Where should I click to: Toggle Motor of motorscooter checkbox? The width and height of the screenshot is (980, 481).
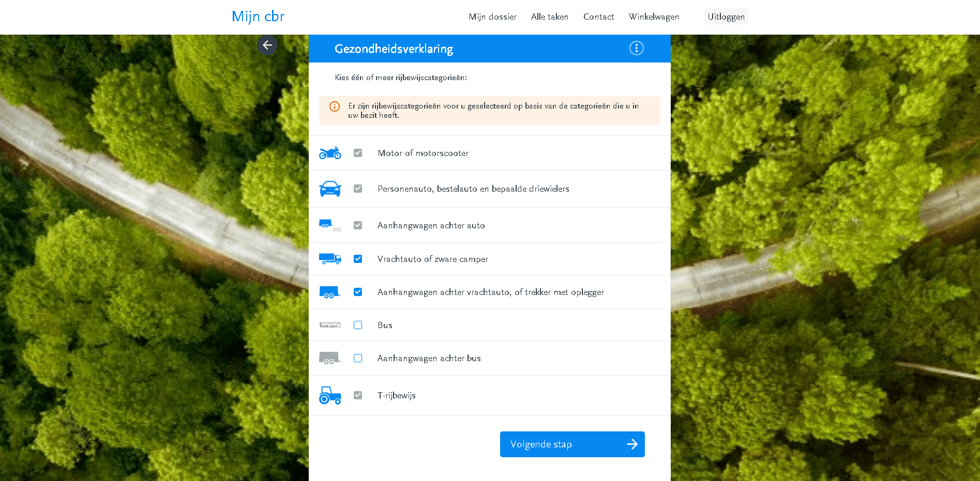tap(358, 153)
